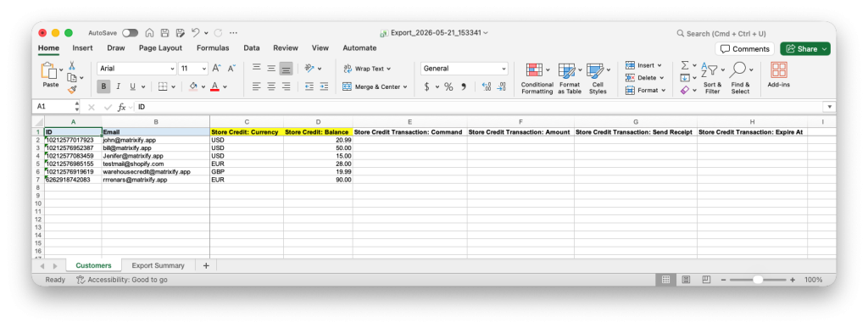Open the font size 11 dropdown
The width and height of the screenshot is (868, 328).
point(204,69)
